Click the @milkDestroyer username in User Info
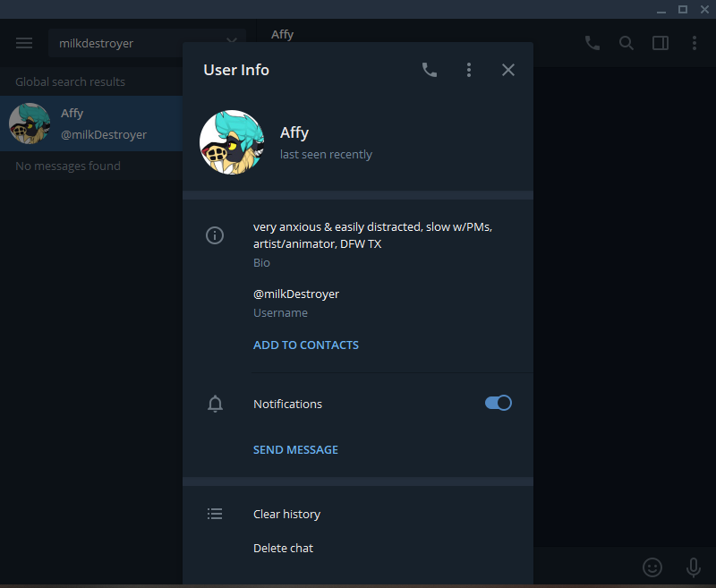The image size is (716, 588). 296,294
